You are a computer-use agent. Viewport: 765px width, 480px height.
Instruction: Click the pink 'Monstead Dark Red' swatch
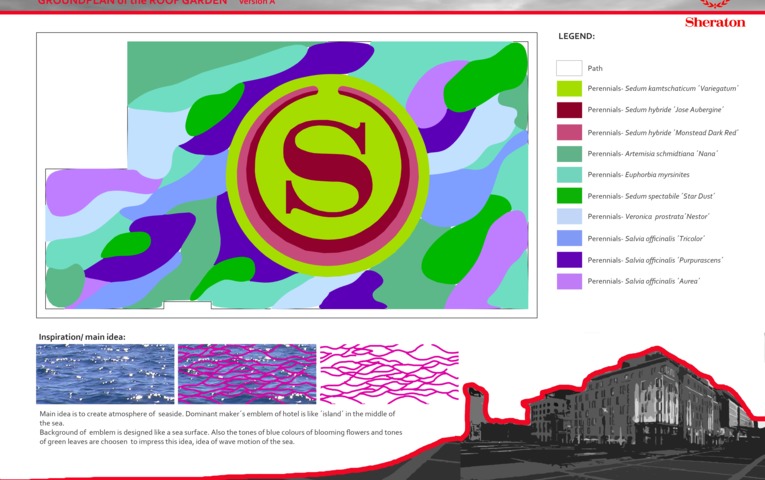point(569,132)
